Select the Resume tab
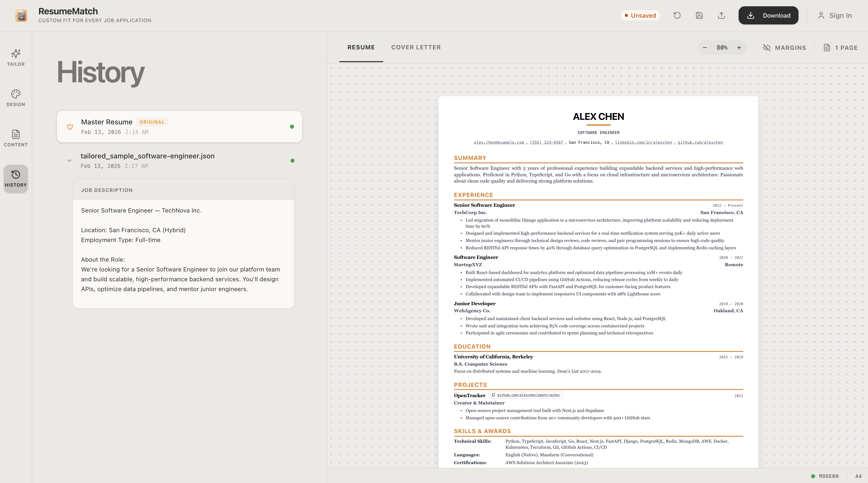This screenshot has width=868, height=483. [361, 47]
